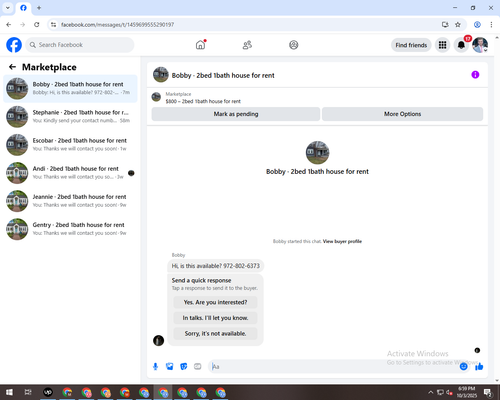Click Bobby's avatar next to quick responses
This screenshot has height=400, width=500.
(158, 340)
